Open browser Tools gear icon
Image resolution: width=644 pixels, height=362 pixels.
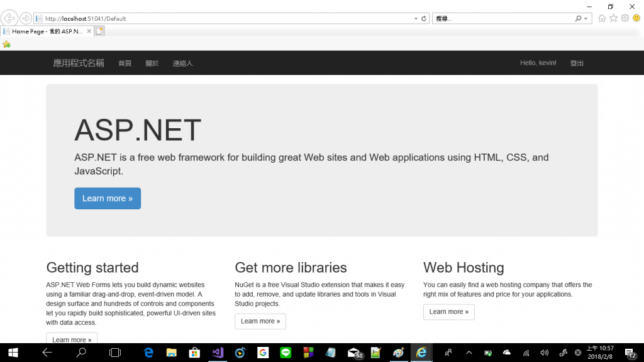point(625,18)
